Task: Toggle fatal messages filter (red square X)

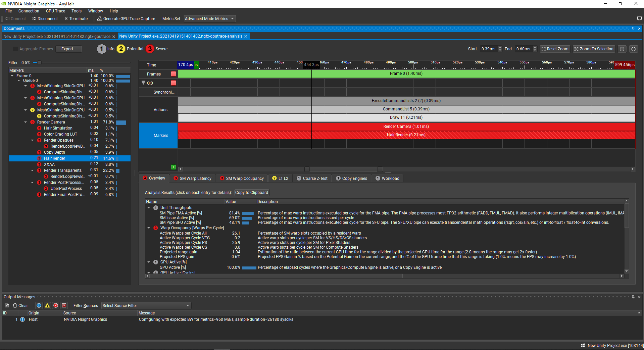Action: click(x=64, y=306)
